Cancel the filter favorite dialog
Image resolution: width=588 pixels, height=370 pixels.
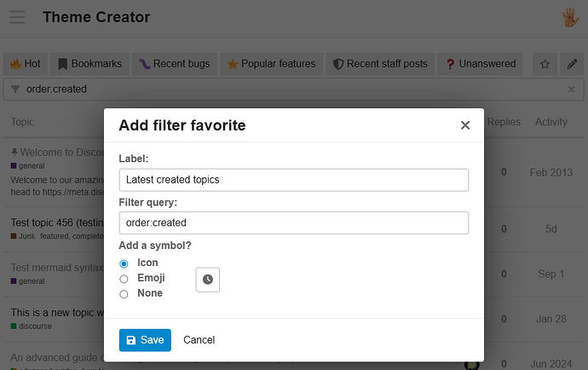click(199, 340)
